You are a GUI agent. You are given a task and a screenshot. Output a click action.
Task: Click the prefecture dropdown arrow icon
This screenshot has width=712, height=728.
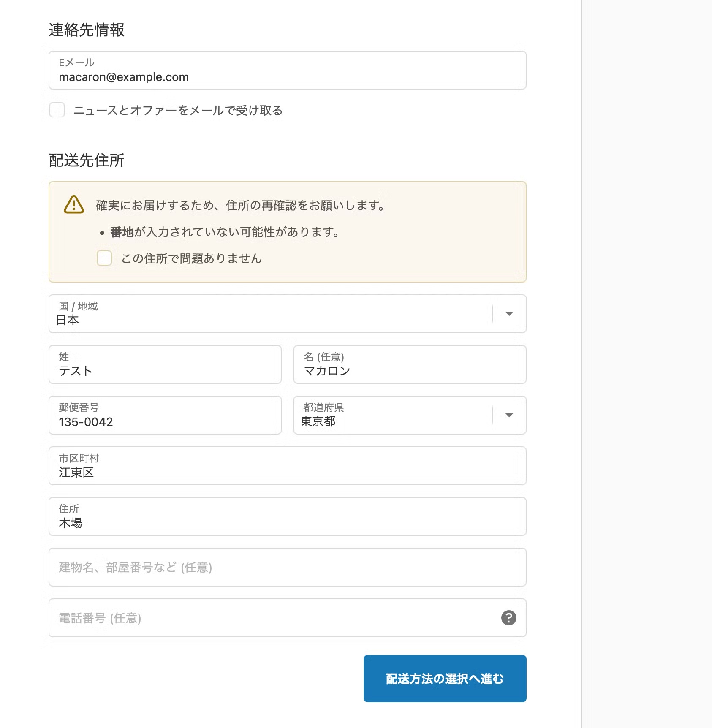pos(509,415)
